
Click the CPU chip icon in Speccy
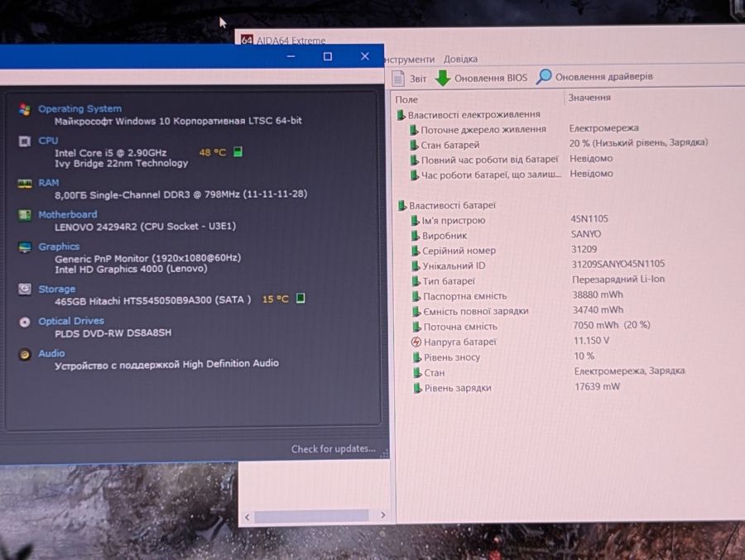click(x=25, y=141)
